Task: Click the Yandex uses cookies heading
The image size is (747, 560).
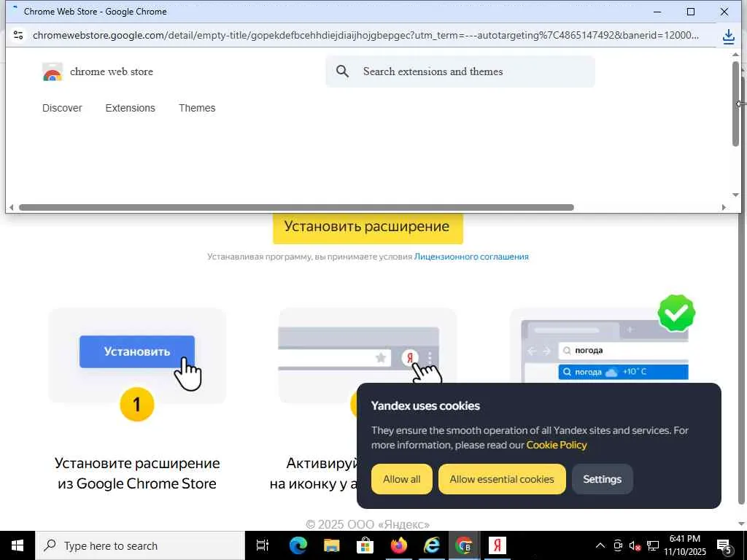Action: (x=425, y=405)
